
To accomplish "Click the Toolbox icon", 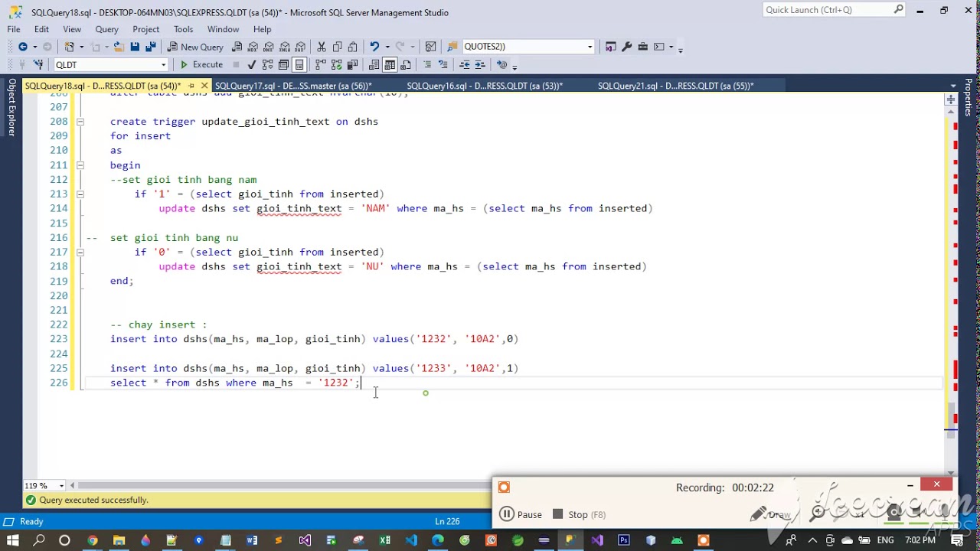I will [642, 47].
